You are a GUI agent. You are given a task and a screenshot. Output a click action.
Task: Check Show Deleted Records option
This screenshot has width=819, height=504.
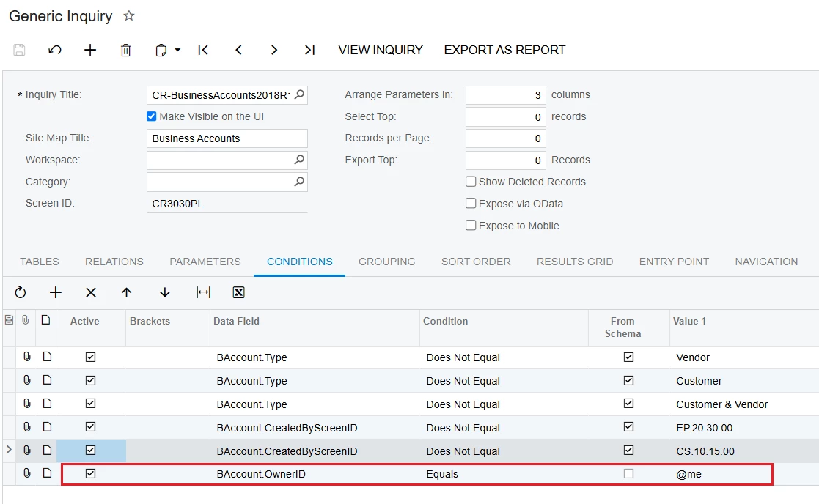click(471, 182)
